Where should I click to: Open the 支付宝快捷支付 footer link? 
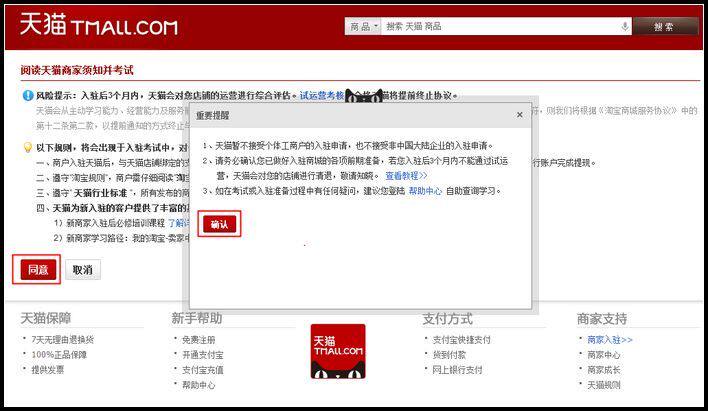click(461, 340)
